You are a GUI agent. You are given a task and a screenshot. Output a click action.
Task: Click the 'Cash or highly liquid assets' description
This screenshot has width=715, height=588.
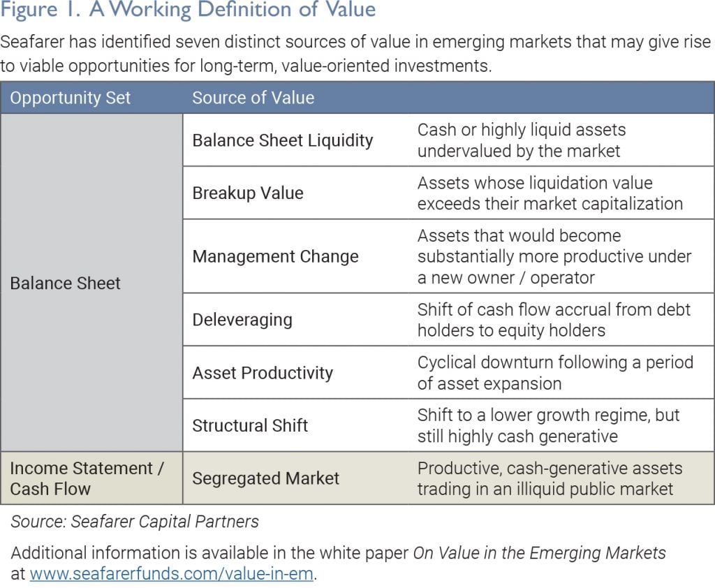tap(522, 140)
